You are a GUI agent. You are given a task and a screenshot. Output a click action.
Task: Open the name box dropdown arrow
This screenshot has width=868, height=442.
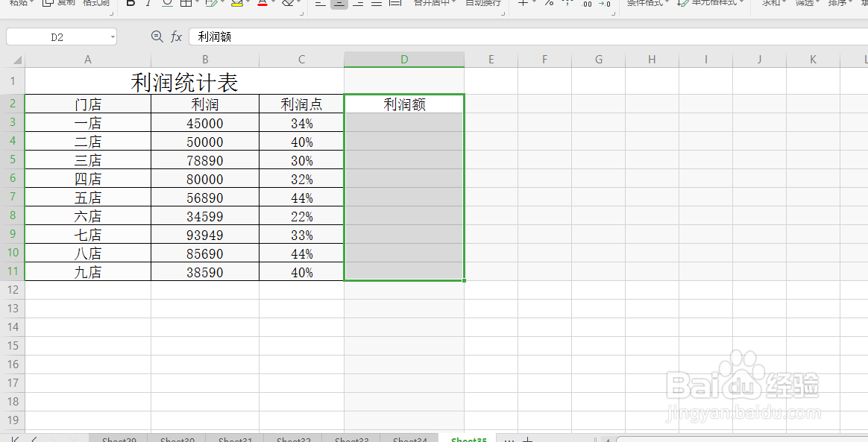[113, 37]
